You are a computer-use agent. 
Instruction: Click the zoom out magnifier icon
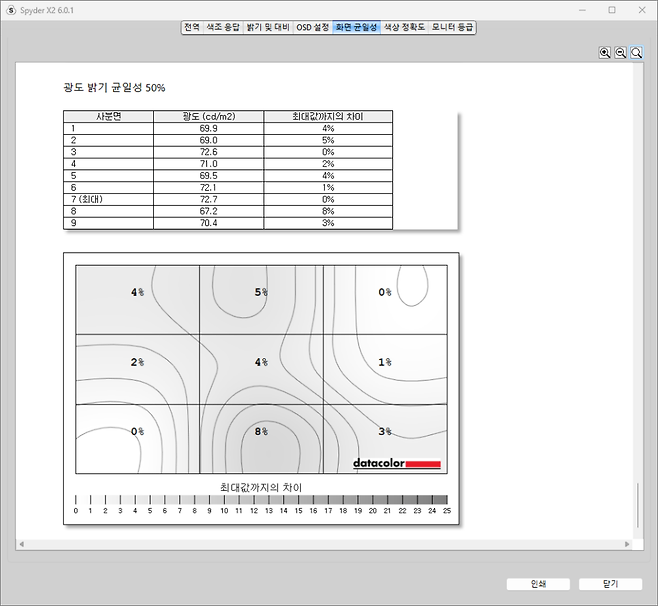(x=620, y=53)
